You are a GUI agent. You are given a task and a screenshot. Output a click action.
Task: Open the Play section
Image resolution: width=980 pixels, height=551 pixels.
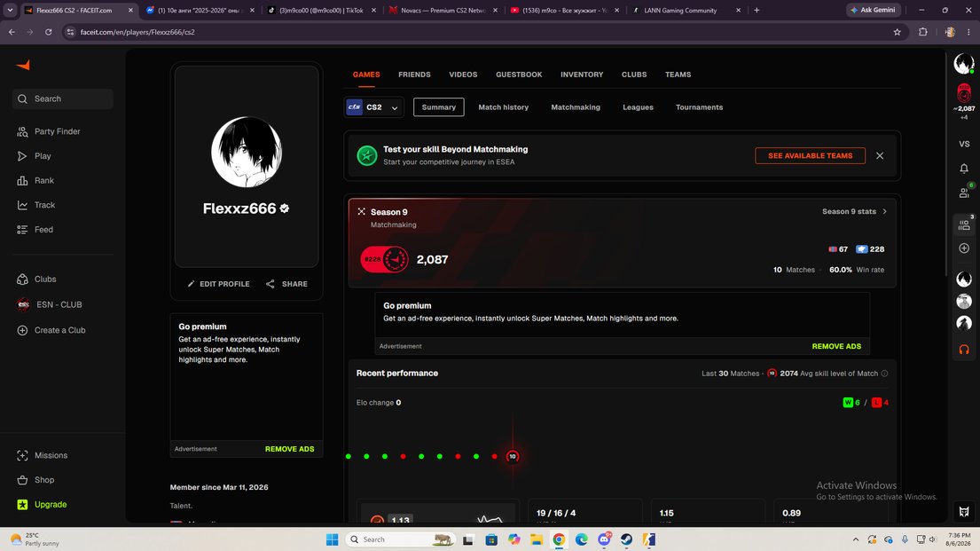tap(35, 156)
